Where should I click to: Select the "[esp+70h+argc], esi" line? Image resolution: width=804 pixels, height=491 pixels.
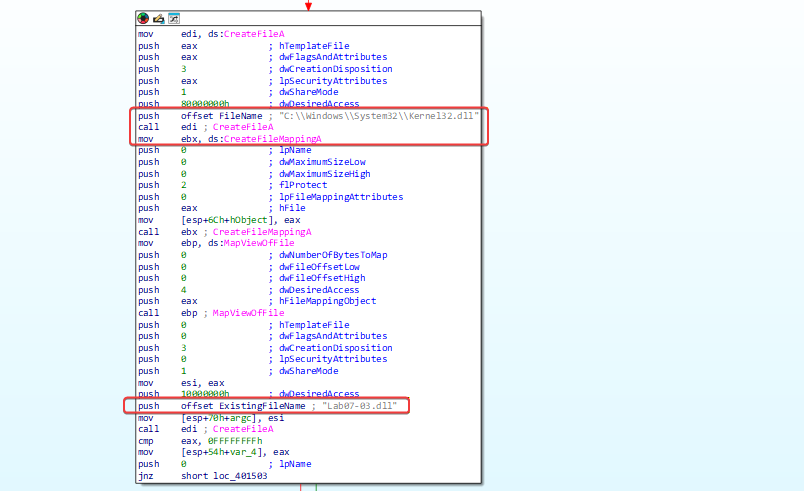(x=211, y=418)
